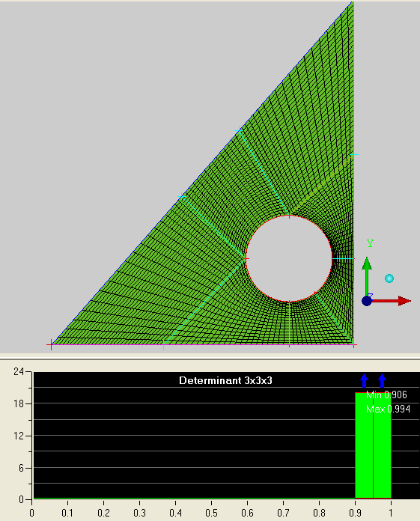Image resolution: width=420 pixels, height=521 pixels.
Task: Click the green Y axis arrow of the triad
Action: tap(367, 275)
